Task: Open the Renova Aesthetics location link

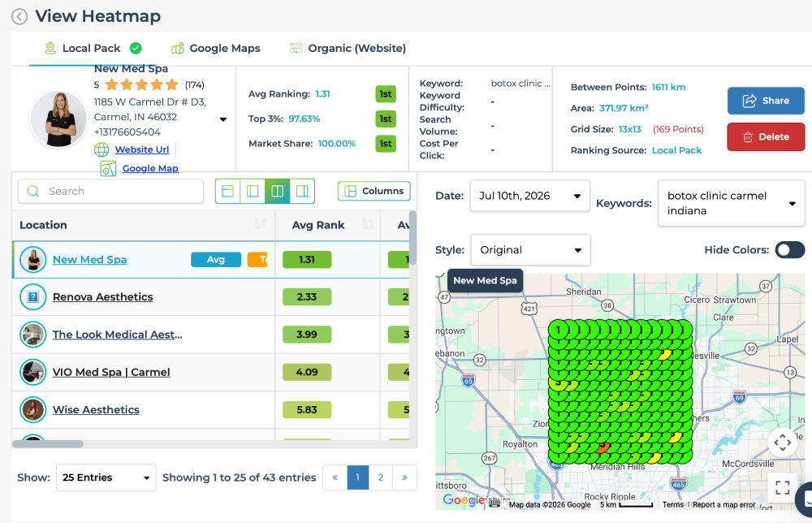Action: click(102, 297)
